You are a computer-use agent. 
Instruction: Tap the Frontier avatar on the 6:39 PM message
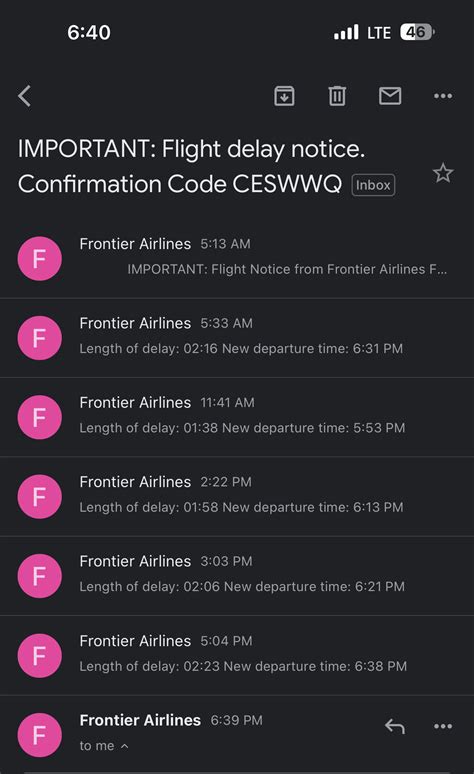[40, 735]
